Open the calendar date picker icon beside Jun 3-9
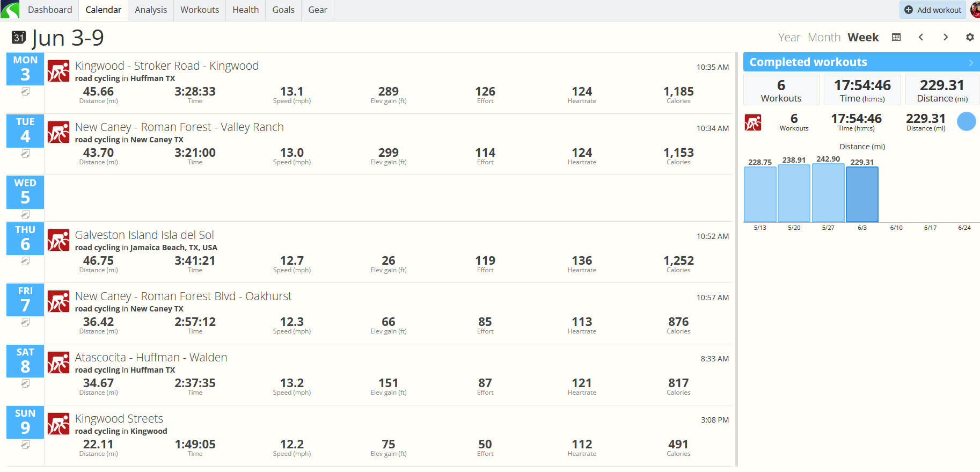 (19, 37)
